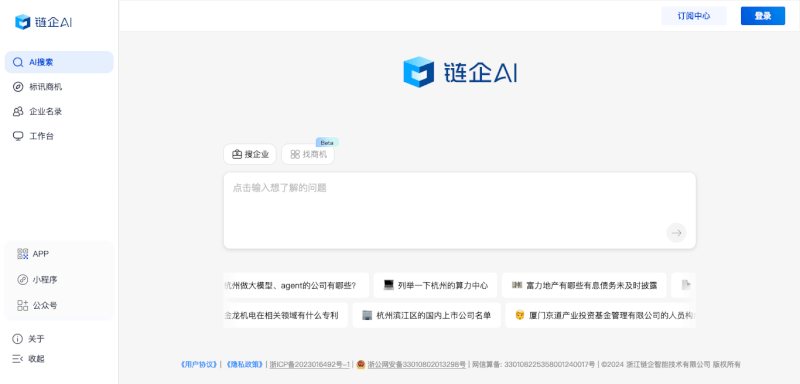
Task: Click the grid-plus icon beside 公众号
Action: [22, 305]
